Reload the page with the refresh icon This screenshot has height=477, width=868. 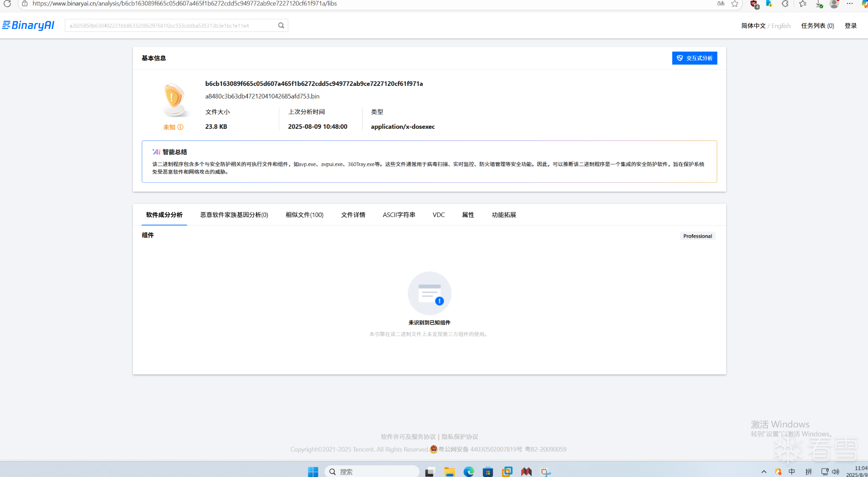(x=7, y=4)
